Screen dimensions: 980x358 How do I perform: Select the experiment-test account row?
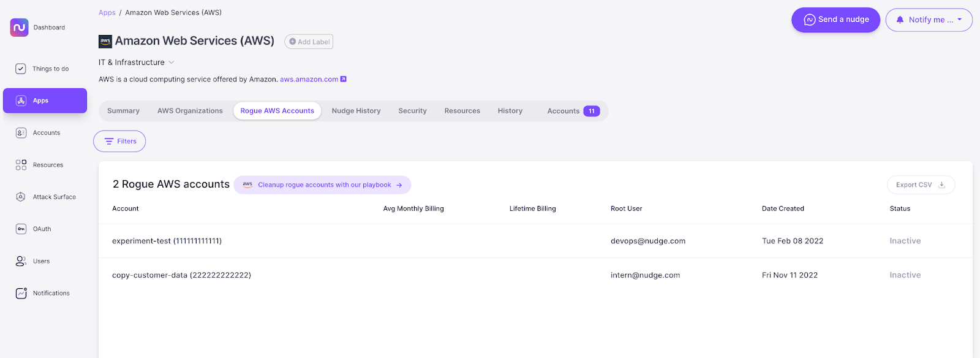[x=167, y=241]
